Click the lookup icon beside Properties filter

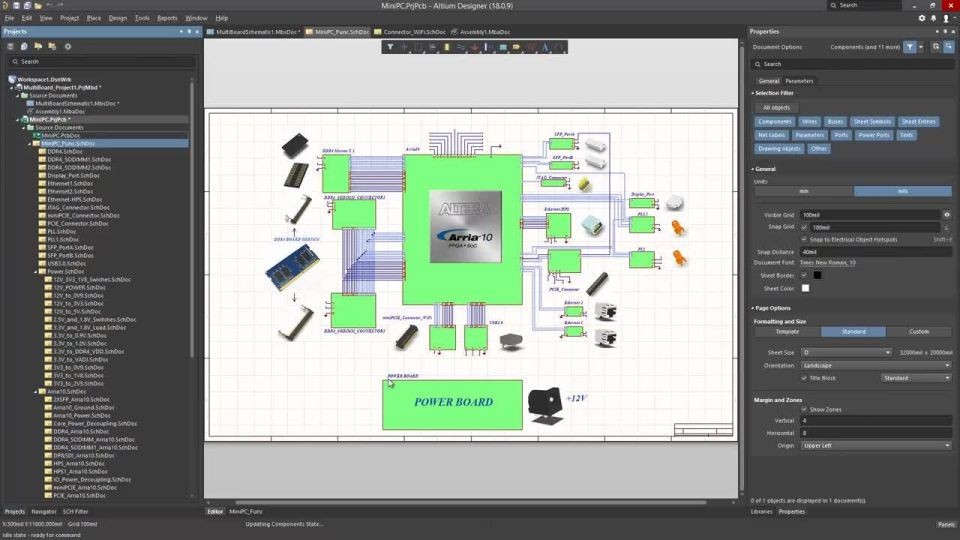tap(936, 47)
